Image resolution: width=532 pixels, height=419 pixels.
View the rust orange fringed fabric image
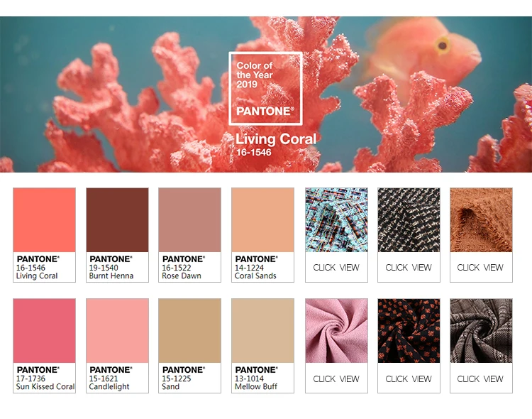click(481, 220)
